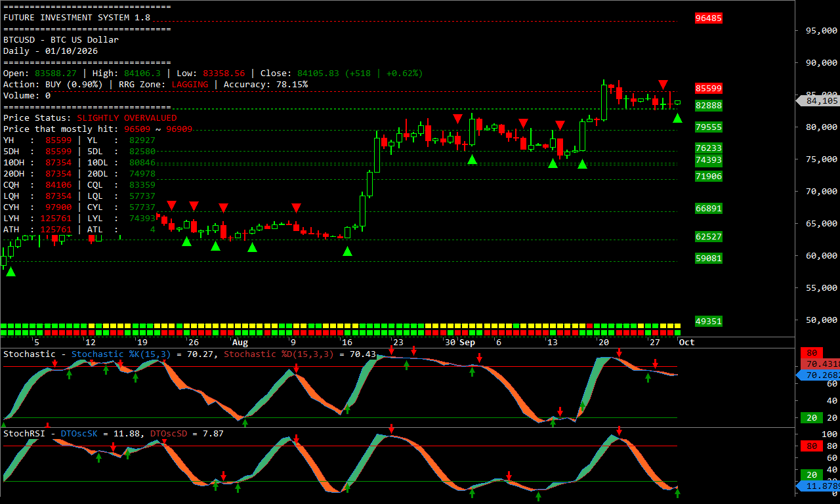This screenshot has width=840, height=504.
Task: Click the blue 70.2682 Stochastic value tag
Action: pos(818,375)
